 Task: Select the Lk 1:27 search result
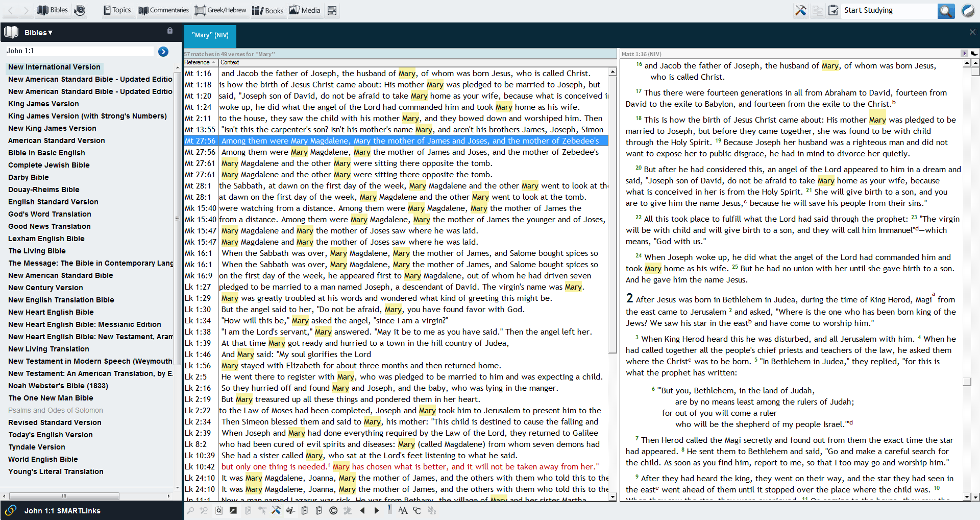396,287
